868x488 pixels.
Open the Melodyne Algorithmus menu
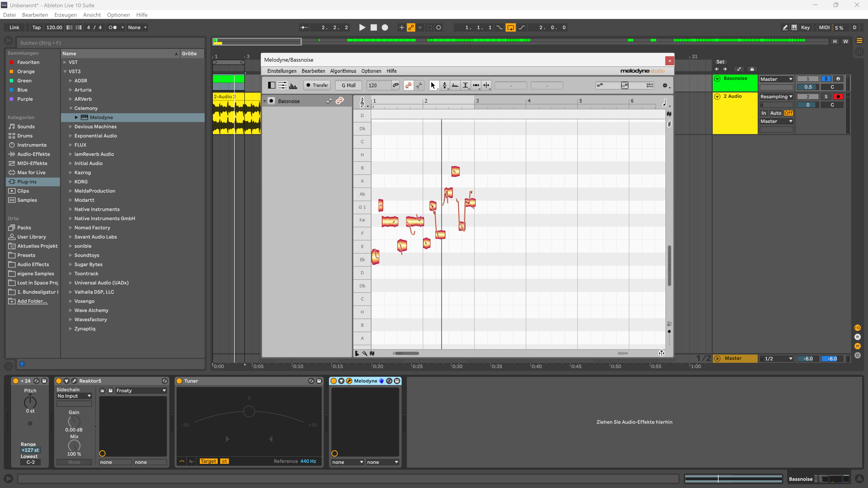click(343, 71)
